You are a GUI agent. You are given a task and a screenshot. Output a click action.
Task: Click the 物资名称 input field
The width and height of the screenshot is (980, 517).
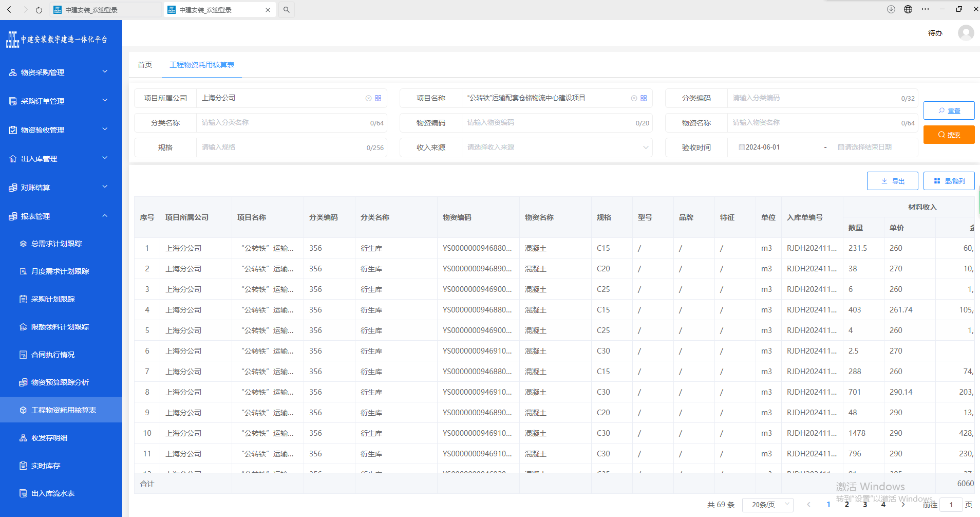pyautogui.click(x=822, y=123)
